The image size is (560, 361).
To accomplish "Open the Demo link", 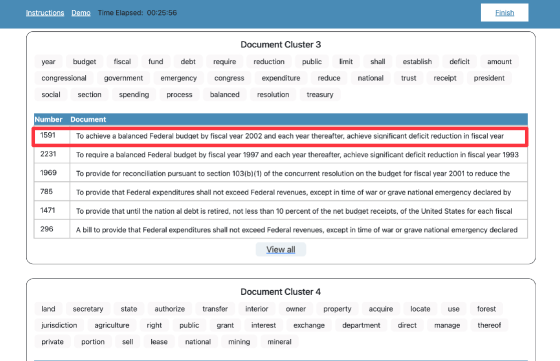I will (x=81, y=13).
